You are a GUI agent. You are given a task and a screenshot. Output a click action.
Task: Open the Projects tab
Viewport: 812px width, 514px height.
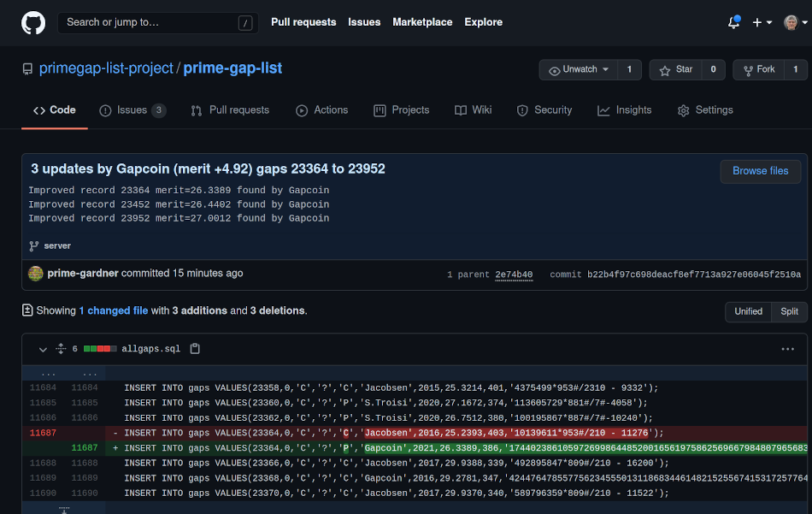402,109
